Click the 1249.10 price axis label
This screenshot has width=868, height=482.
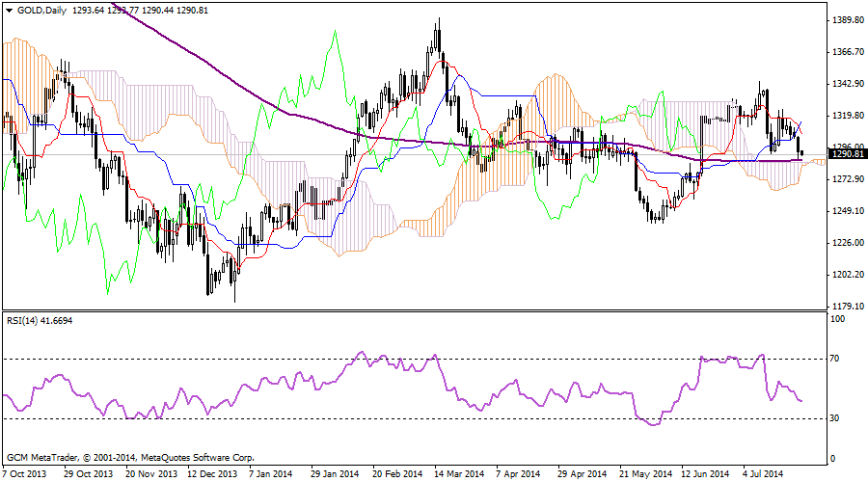tap(848, 211)
